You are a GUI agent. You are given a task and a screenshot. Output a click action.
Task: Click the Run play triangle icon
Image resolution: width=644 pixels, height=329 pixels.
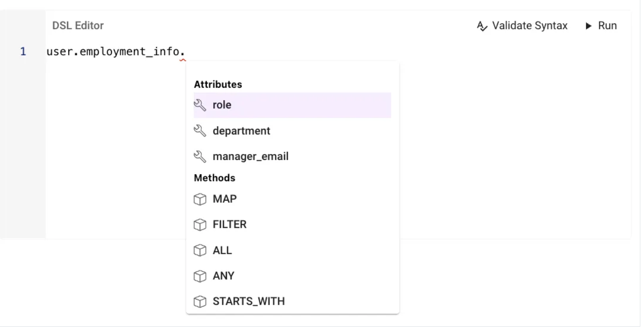coord(589,26)
